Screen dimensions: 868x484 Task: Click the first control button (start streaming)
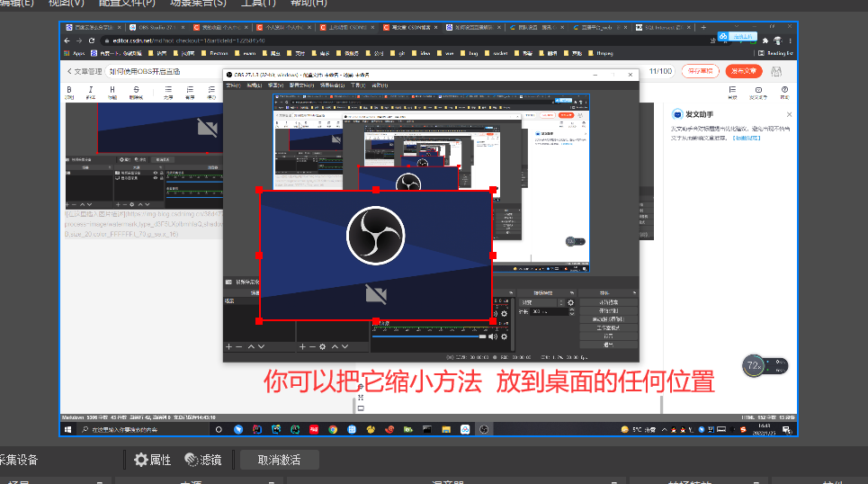pos(608,302)
